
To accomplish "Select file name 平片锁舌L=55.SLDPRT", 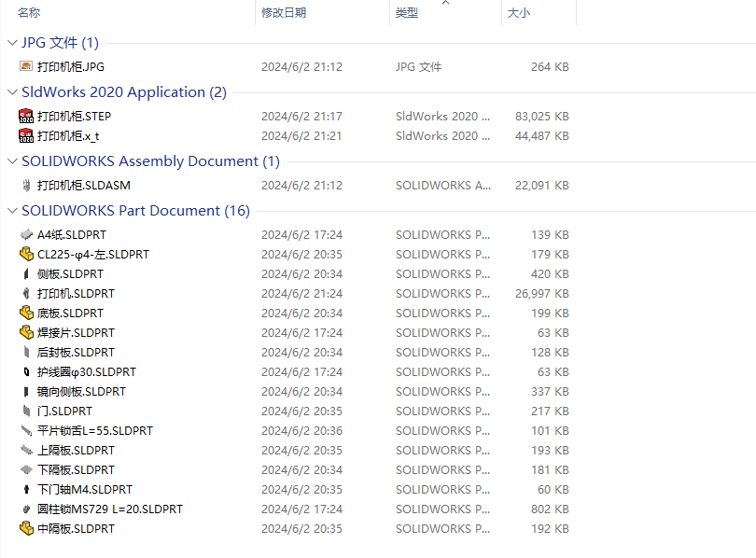I will [x=95, y=431].
